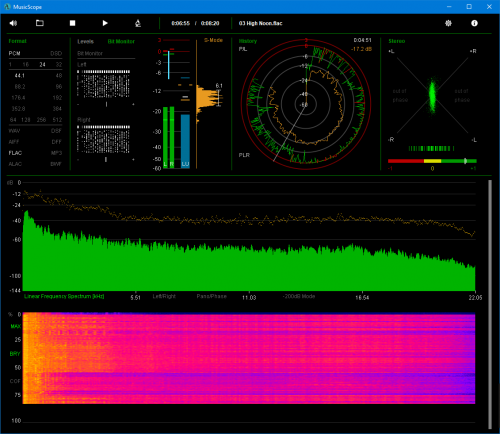Screen dimensions: 500x434
Task: Start playback with the play icon
Action: pyautogui.click(x=105, y=23)
